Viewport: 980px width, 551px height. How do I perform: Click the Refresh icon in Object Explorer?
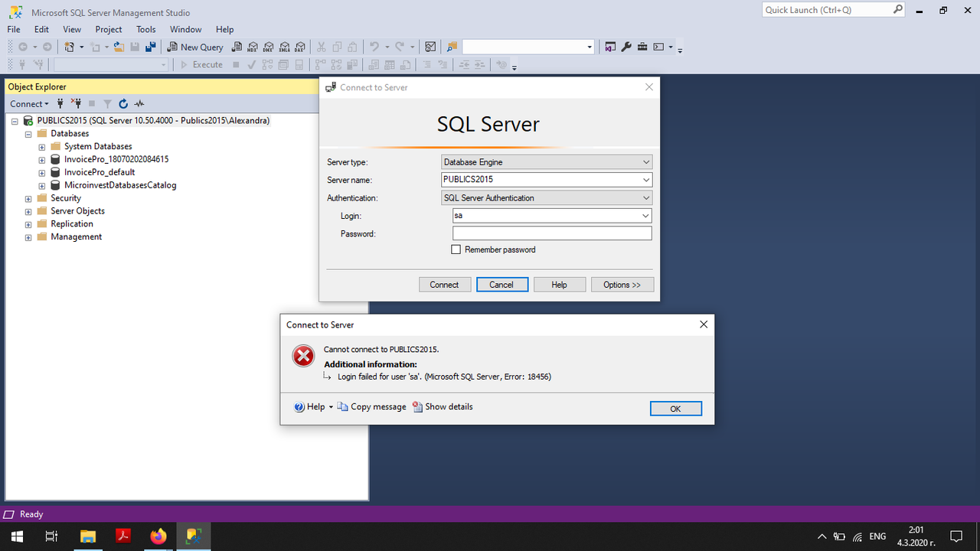pyautogui.click(x=123, y=103)
